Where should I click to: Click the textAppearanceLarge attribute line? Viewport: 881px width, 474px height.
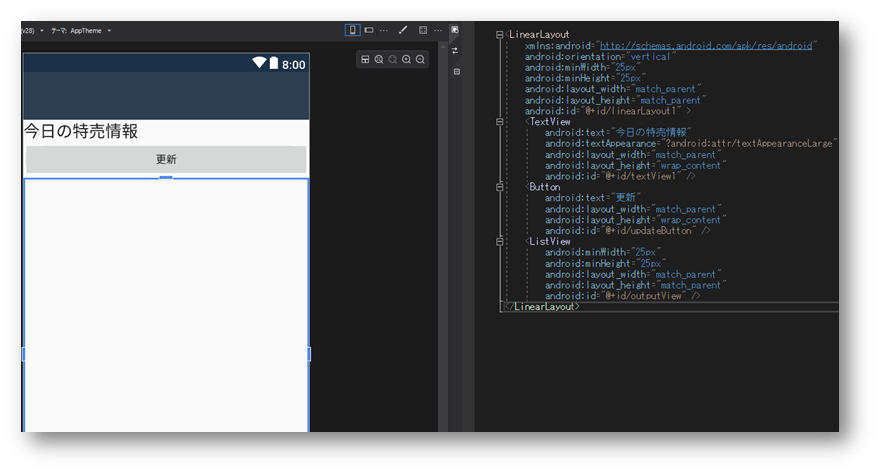click(x=691, y=144)
